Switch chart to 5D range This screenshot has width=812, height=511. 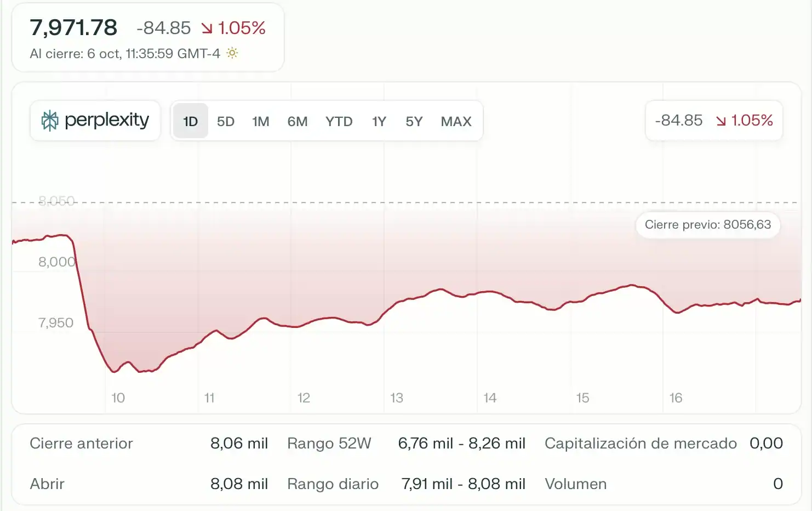tap(225, 121)
